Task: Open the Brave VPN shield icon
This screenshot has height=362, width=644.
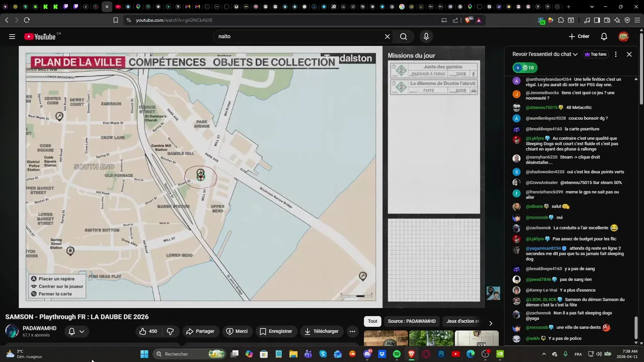Action: pyautogui.click(x=627, y=20)
